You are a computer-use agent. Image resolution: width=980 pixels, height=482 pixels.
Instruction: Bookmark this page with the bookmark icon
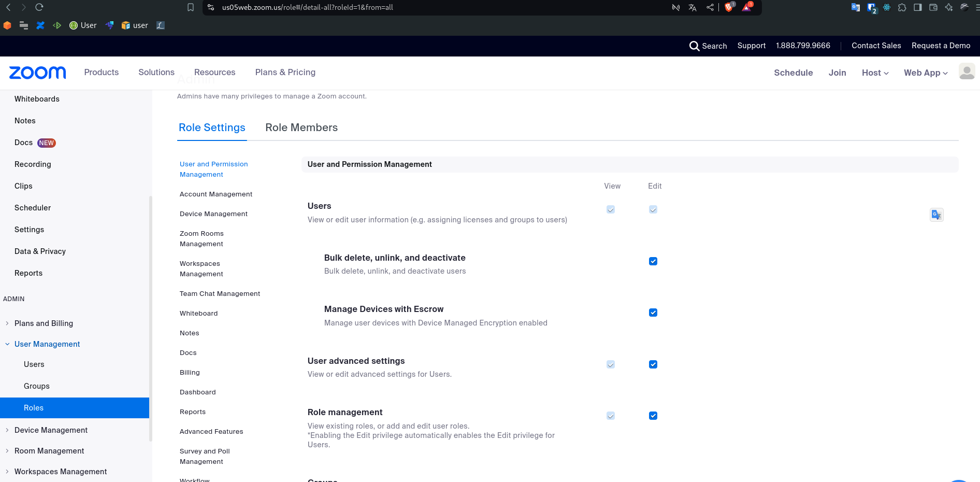(191, 7)
